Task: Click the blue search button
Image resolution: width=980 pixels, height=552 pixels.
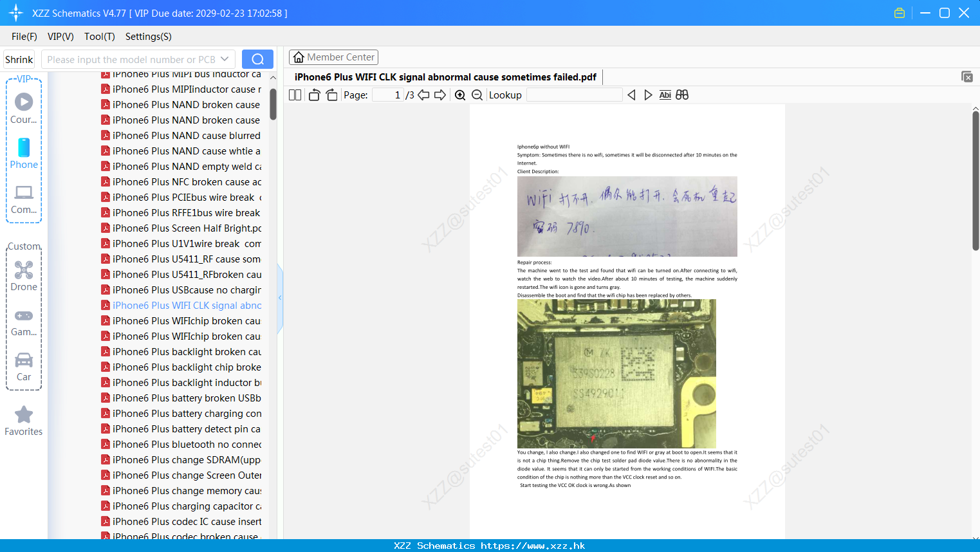Action: coord(257,59)
